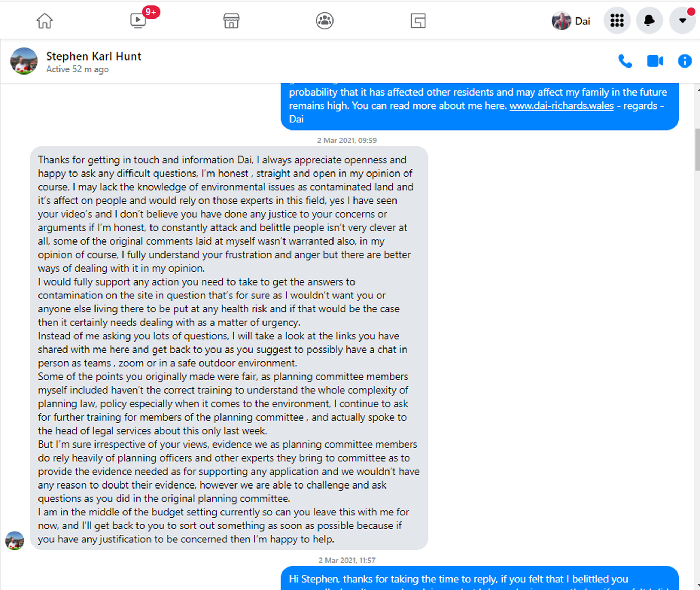This screenshot has height=590, width=700.
Task: Select Stephen's long grey message bubble
Action: (x=229, y=348)
